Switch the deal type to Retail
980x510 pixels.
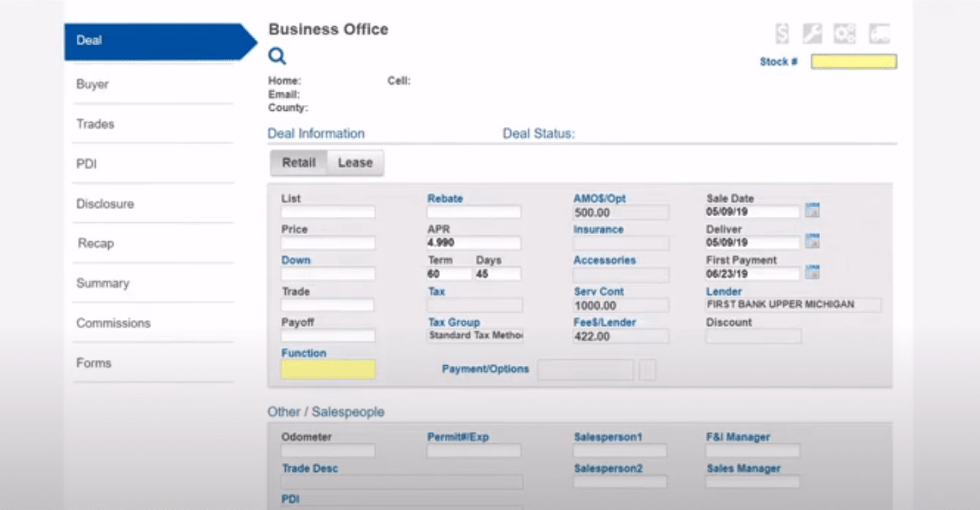tap(298, 163)
